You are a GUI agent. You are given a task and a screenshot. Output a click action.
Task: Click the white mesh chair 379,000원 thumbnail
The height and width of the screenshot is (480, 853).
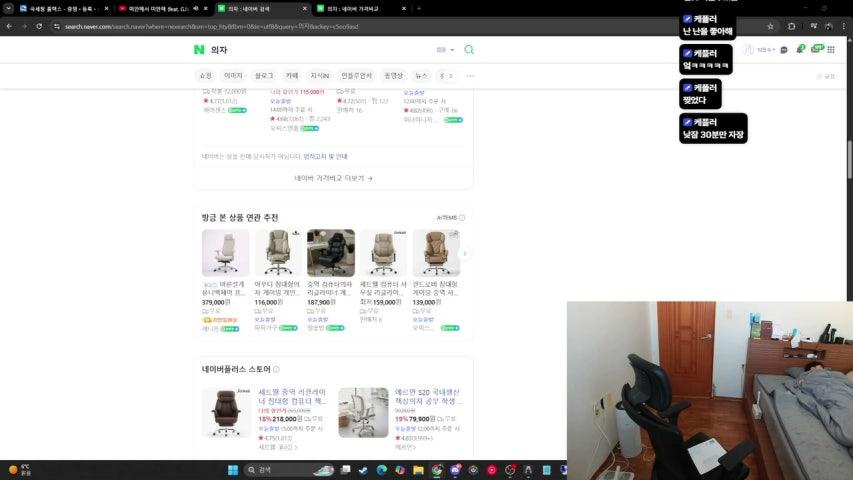click(x=225, y=253)
